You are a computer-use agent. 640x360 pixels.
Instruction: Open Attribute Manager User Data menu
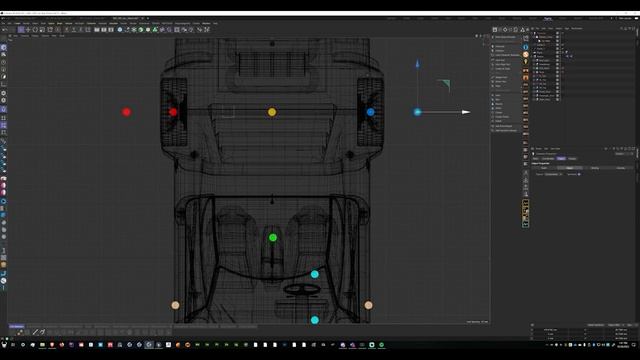(x=555, y=149)
